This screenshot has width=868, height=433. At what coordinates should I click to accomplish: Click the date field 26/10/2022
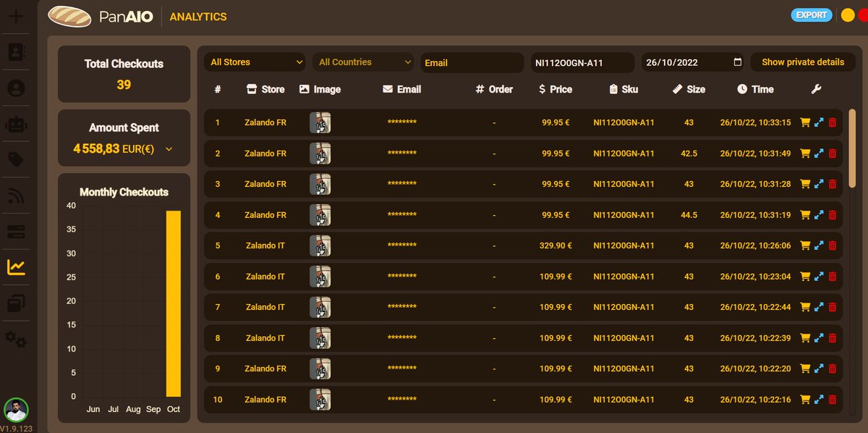[x=694, y=62]
